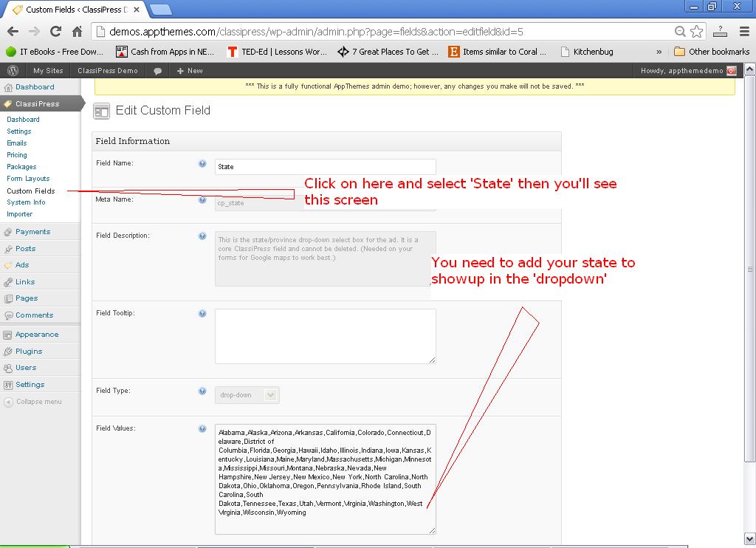Open Importer submenu link
Image resolution: width=756 pixels, height=548 pixels.
point(20,215)
